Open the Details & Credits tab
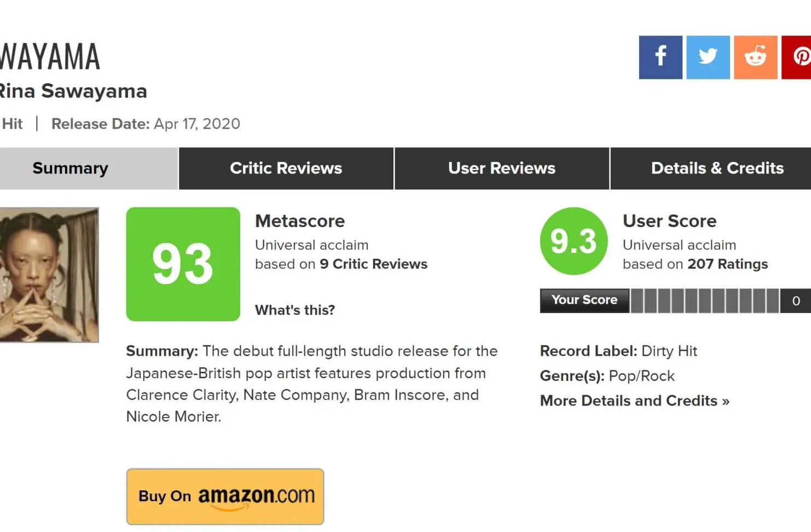 click(x=717, y=168)
